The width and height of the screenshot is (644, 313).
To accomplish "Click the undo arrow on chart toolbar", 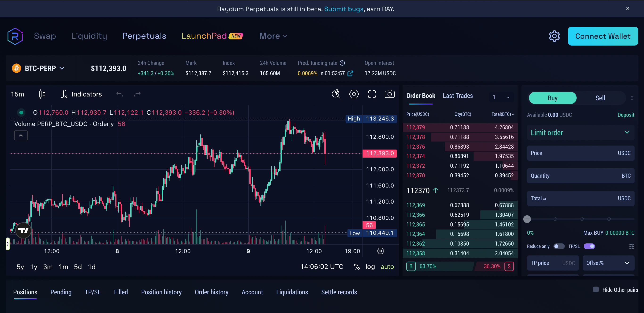I will (x=120, y=94).
